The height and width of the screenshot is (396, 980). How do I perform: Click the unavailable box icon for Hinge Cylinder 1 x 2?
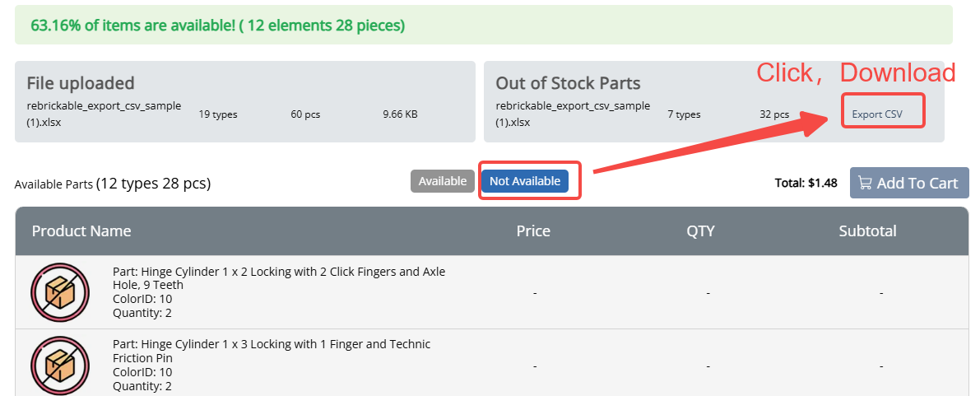tap(60, 292)
